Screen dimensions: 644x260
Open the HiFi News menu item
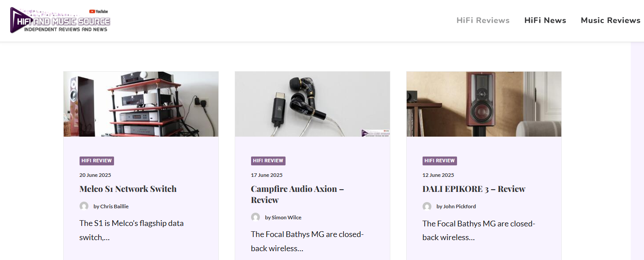click(x=545, y=20)
